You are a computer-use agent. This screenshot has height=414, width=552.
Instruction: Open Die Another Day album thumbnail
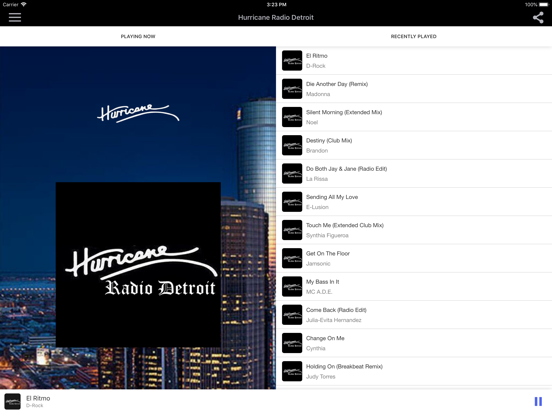[x=292, y=89]
